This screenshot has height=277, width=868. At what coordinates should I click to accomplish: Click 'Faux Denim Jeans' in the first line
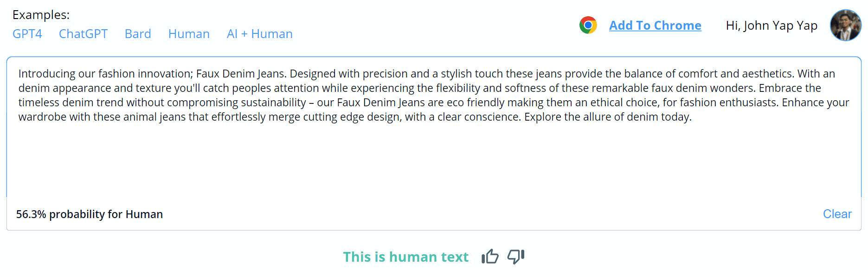tap(241, 74)
